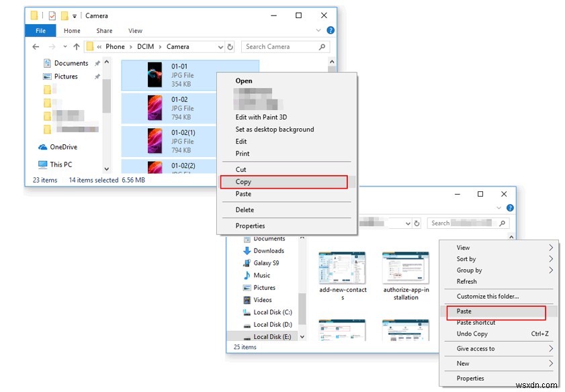Open the Share ribbon tab
565x392 pixels.
104,31
